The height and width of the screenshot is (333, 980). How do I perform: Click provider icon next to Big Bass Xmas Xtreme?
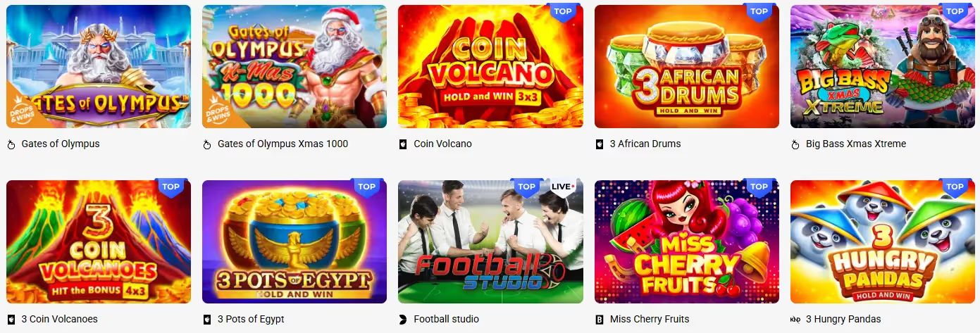coord(795,144)
